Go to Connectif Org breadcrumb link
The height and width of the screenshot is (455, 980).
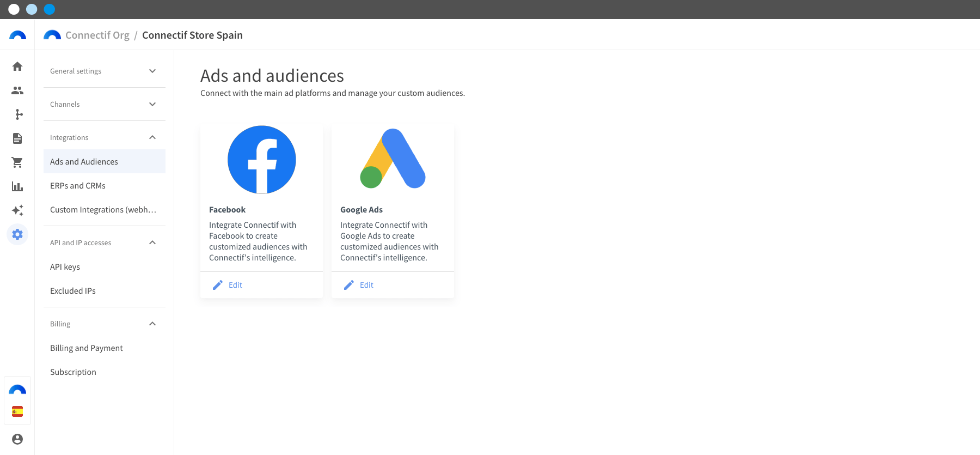[97, 35]
